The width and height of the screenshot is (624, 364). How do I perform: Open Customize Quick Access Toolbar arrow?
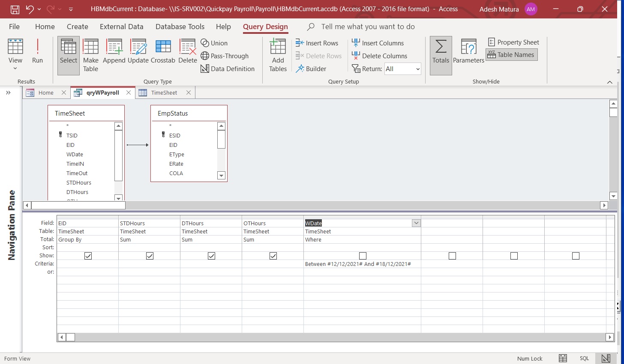(71, 9)
